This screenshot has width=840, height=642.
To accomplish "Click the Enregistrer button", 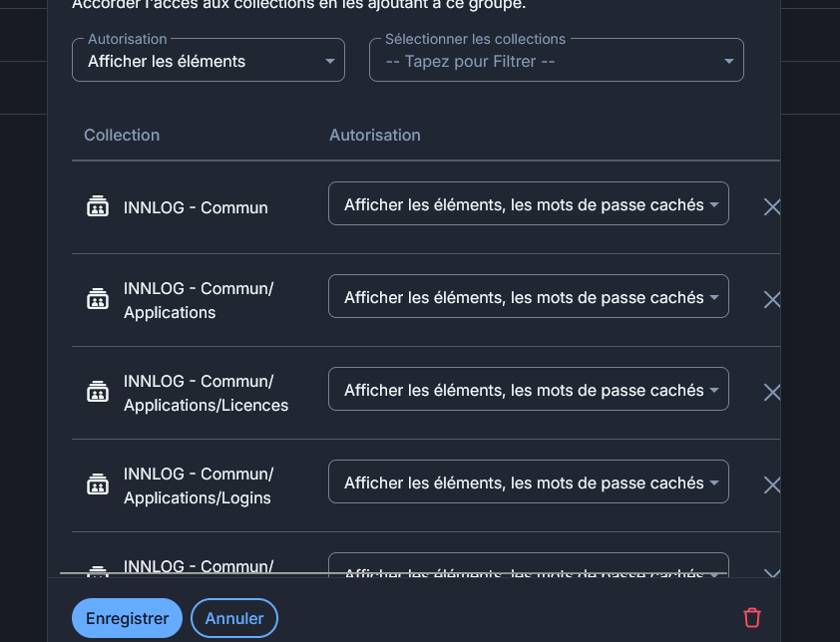I will [x=127, y=618].
